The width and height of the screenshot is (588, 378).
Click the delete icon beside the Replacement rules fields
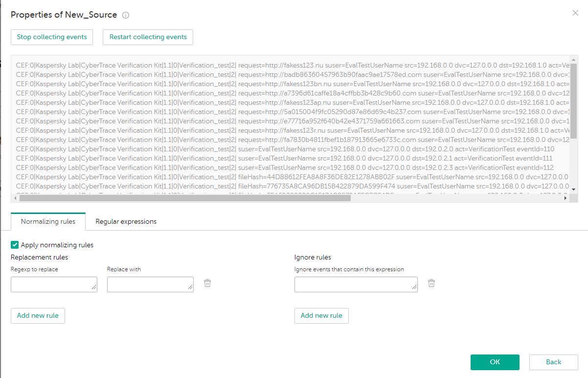tap(207, 283)
